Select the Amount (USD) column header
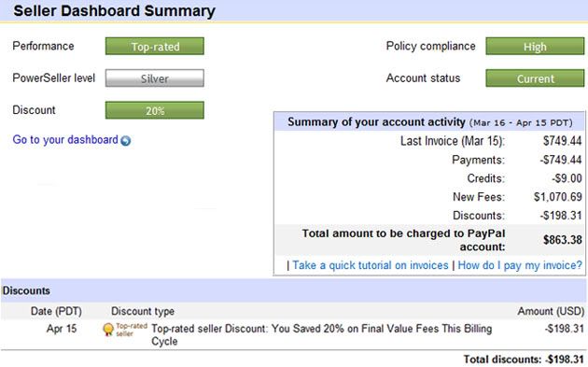Viewport: 588px width, 367px height. click(551, 311)
